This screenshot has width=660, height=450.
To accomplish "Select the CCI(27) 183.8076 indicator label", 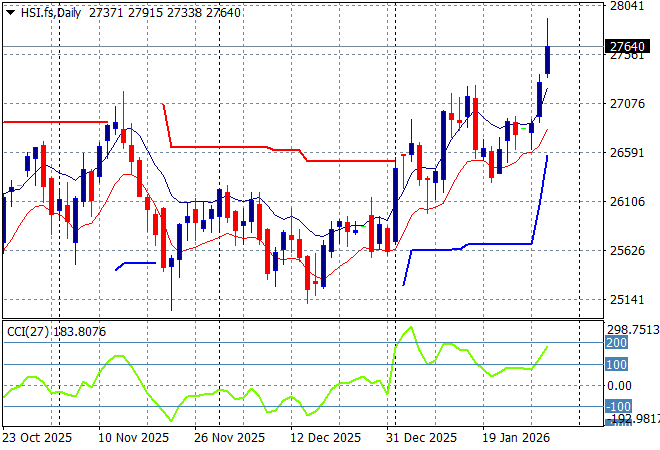I will pos(56,332).
